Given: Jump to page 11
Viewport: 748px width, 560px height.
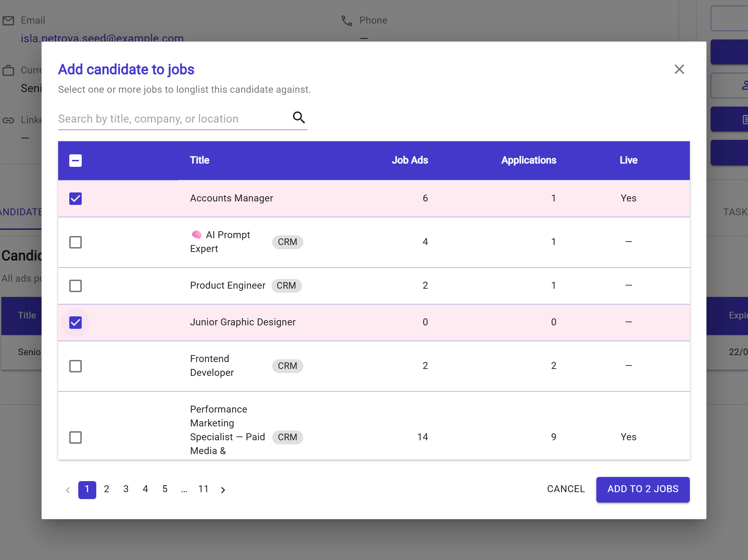Looking at the screenshot, I should pos(203,489).
